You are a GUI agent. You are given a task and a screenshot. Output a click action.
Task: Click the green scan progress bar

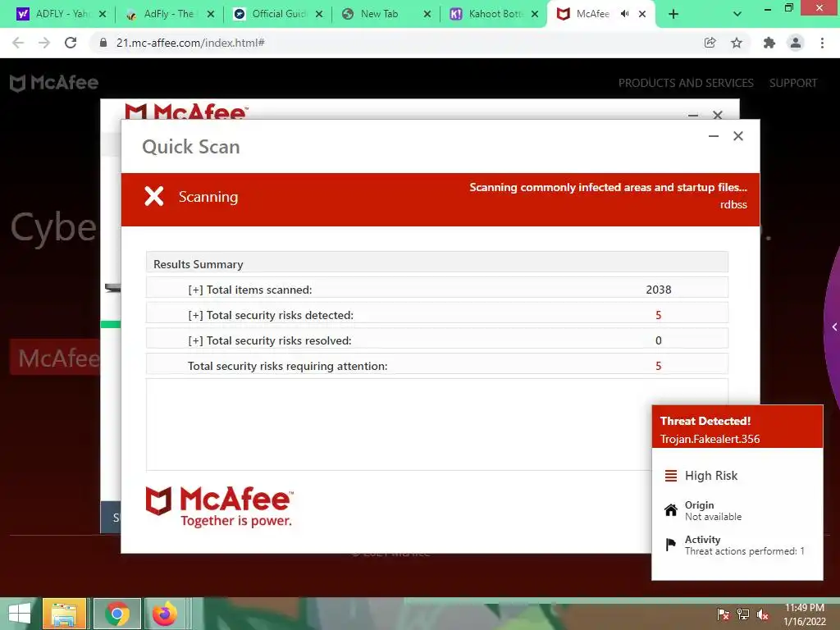[x=111, y=324]
